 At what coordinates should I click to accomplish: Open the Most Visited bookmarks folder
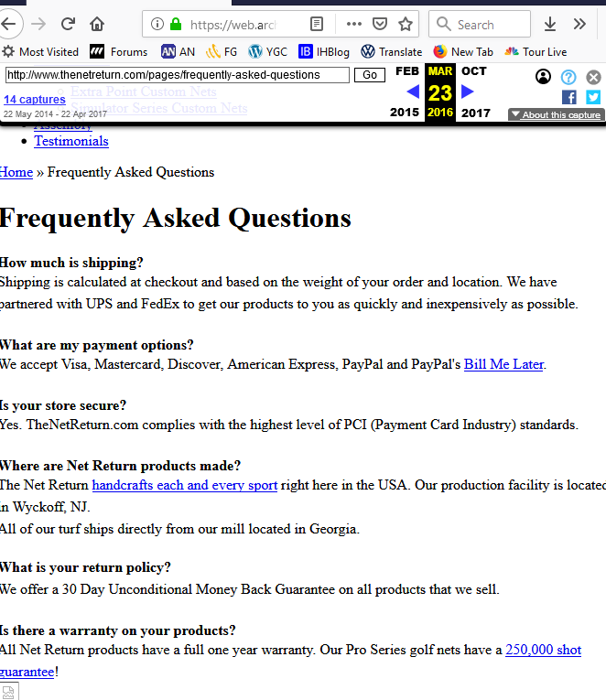[x=40, y=52]
